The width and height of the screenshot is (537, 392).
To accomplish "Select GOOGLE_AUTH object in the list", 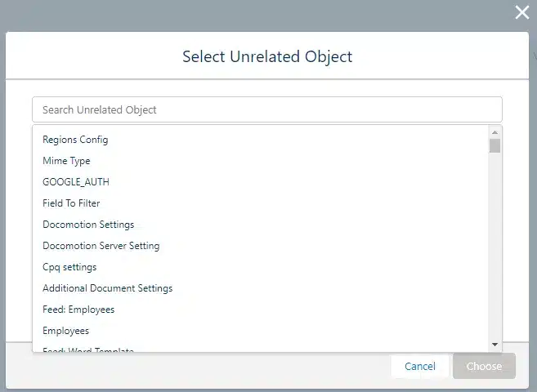I will coord(76,182).
